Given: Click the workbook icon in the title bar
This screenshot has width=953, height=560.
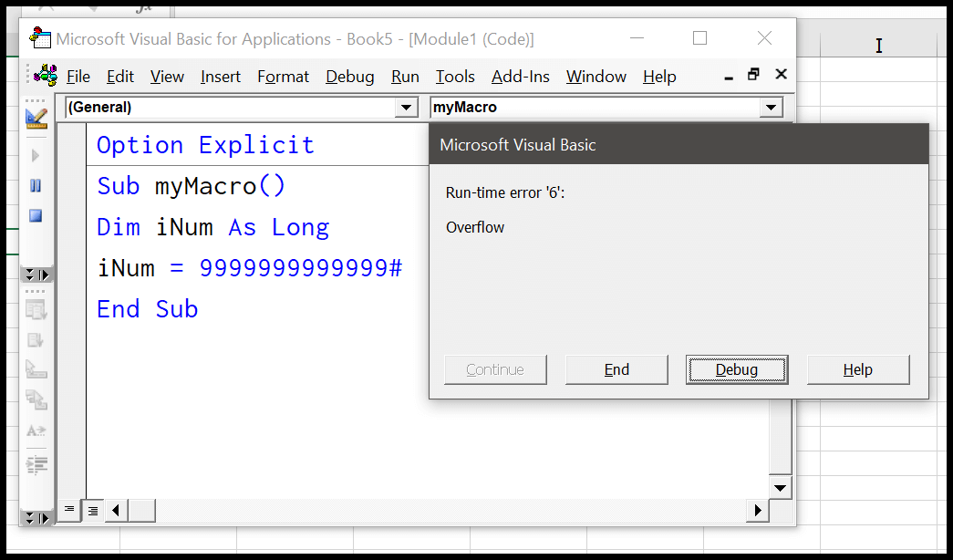Looking at the screenshot, I should [x=39, y=38].
